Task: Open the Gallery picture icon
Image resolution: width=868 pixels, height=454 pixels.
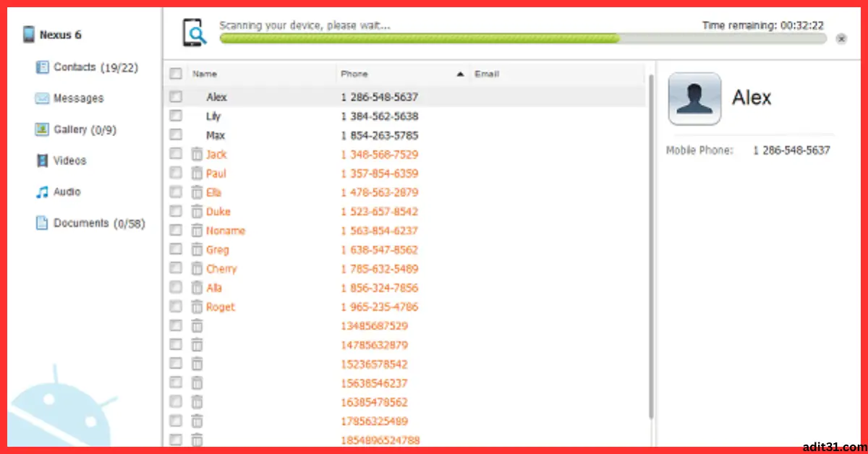Action: pyautogui.click(x=42, y=129)
